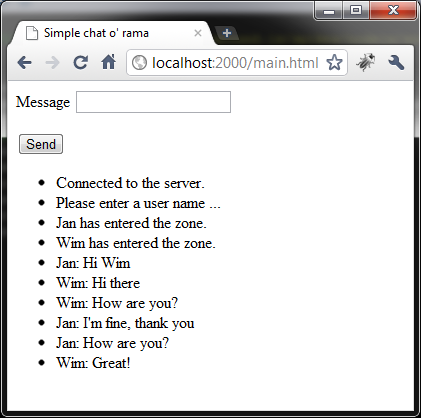
Task: Open the bug extension icon
Action: [x=366, y=62]
